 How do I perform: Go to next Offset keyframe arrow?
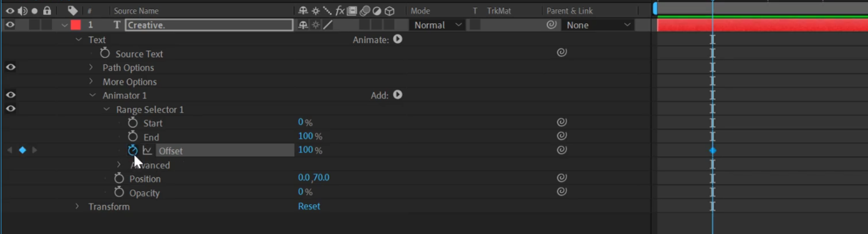click(x=34, y=150)
